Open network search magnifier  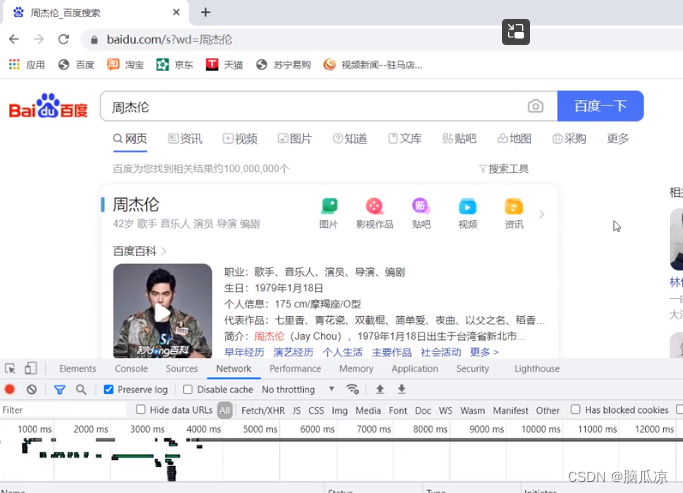(81, 389)
